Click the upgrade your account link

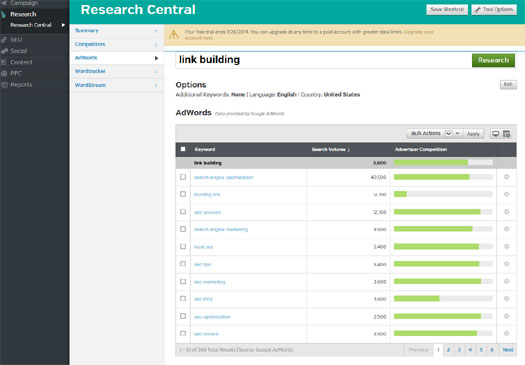coord(419,32)
